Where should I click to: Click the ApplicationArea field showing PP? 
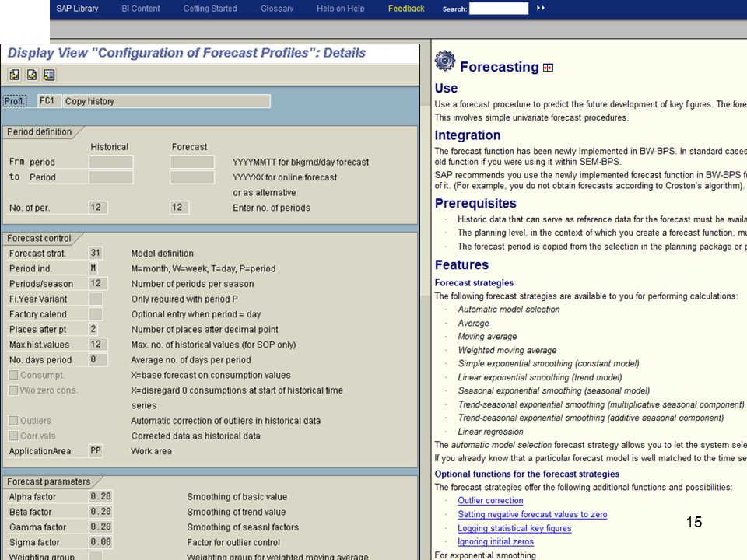[96, 451]
